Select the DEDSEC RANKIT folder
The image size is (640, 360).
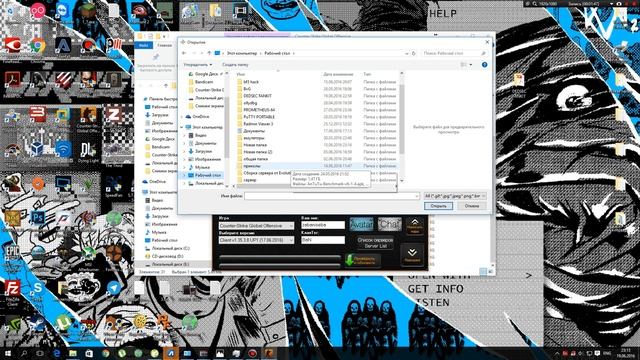coord(258,96)
